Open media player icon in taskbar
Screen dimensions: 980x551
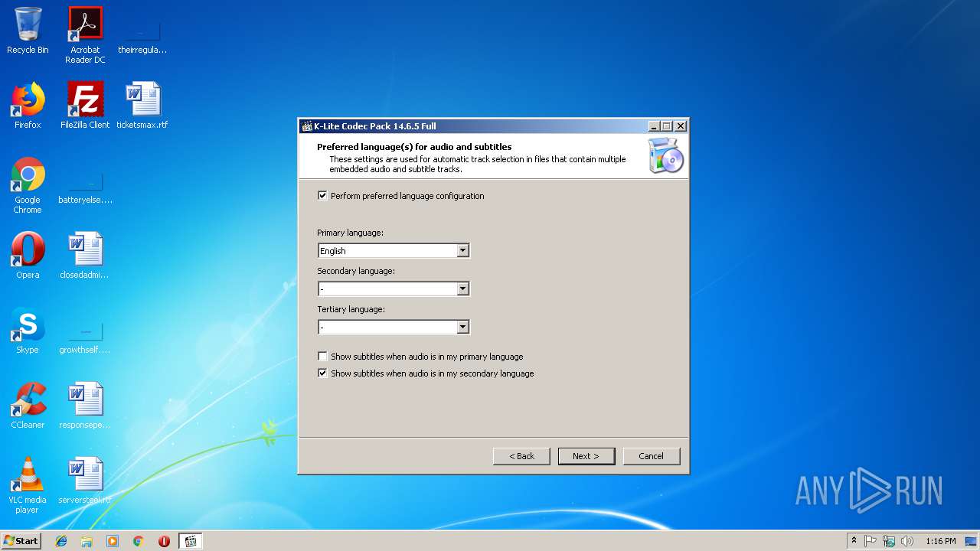[x=113, y=541]
